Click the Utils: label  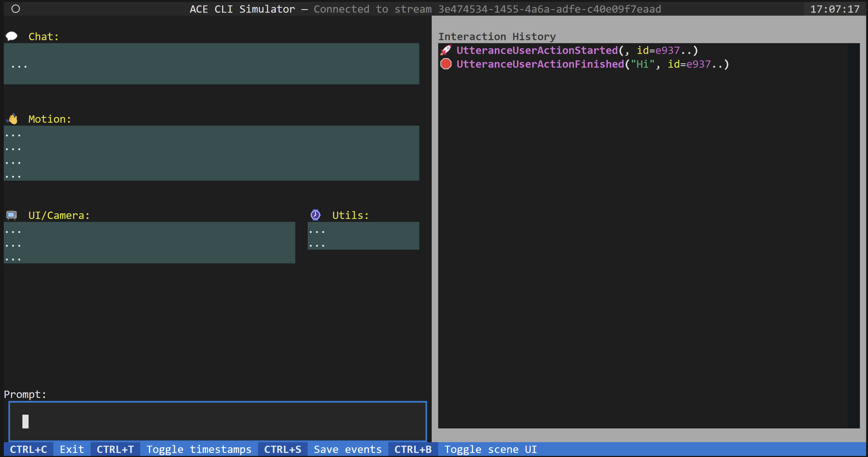[351, 215]
